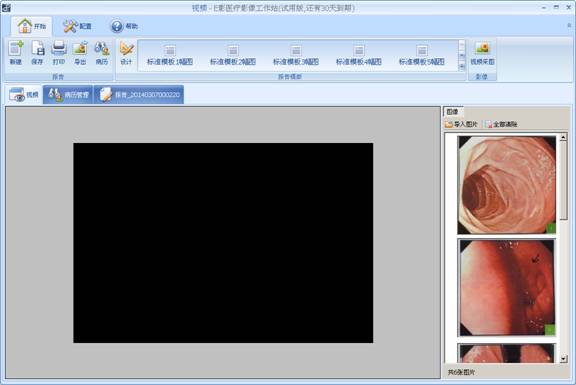Switch to the 视频 (Video) document tab
The width and height of the screenshot is (576, 385).
pos(24,95)
